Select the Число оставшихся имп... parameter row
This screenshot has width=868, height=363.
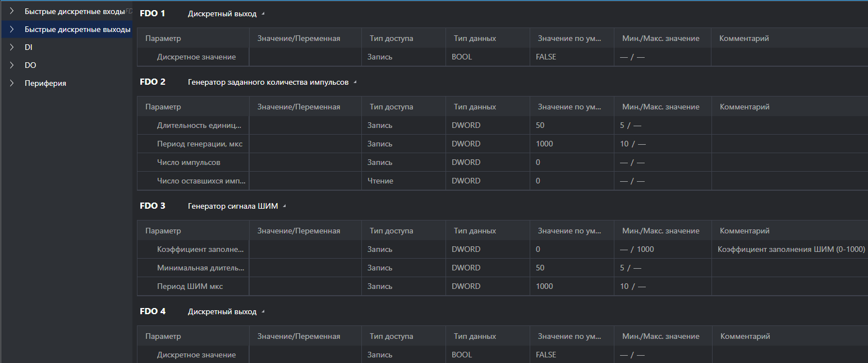click(x=503, y=181)
